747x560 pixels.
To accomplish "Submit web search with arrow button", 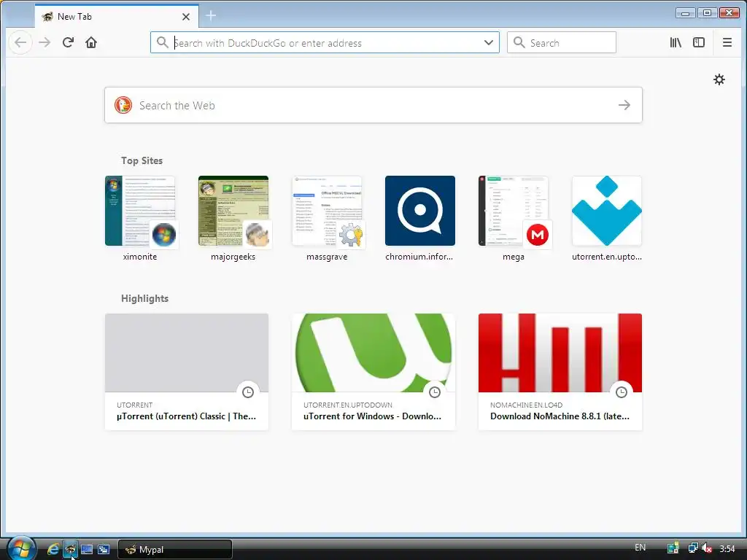I will (624, 105).
